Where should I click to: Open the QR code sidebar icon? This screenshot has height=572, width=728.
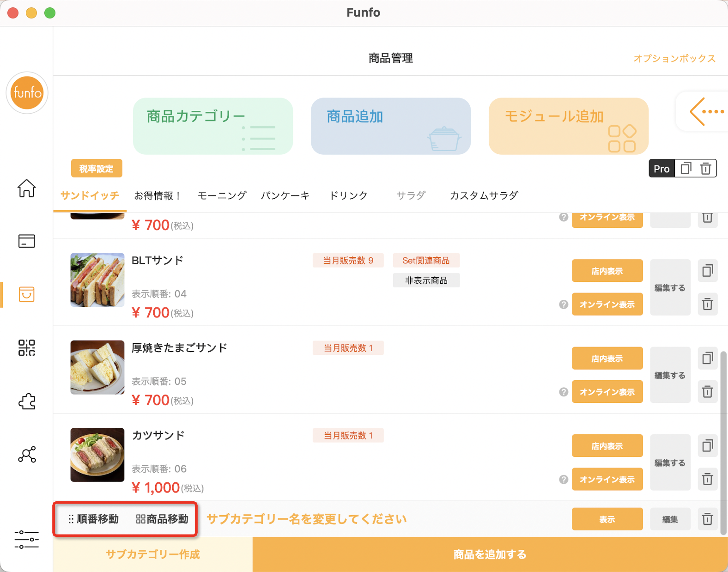pos(26,347)
